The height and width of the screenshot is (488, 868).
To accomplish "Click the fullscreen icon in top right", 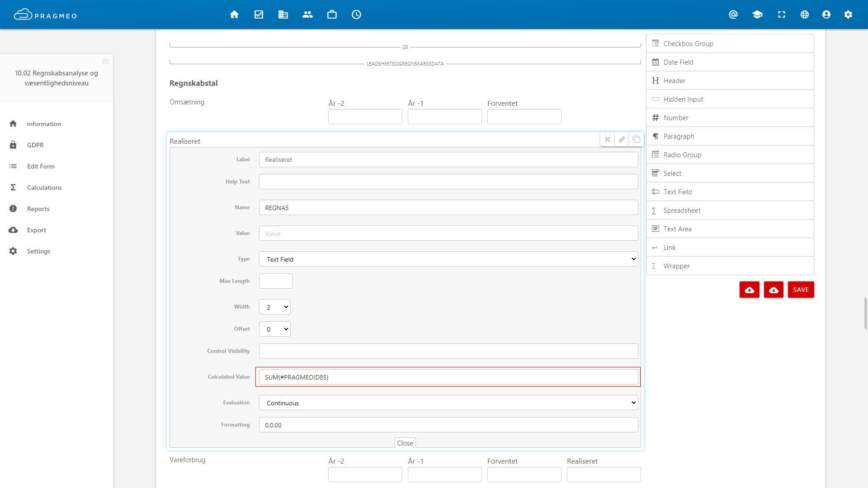I will point(781,14).
